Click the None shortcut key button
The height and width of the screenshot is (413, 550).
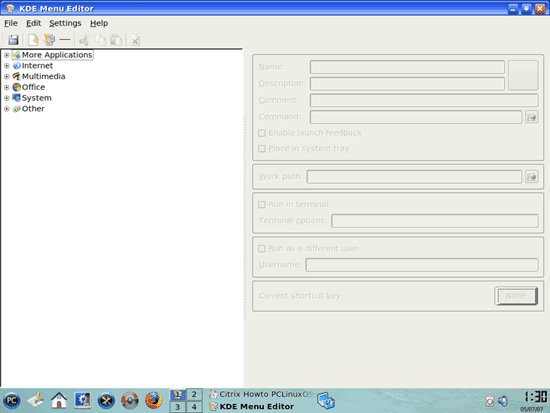[516, 296]
